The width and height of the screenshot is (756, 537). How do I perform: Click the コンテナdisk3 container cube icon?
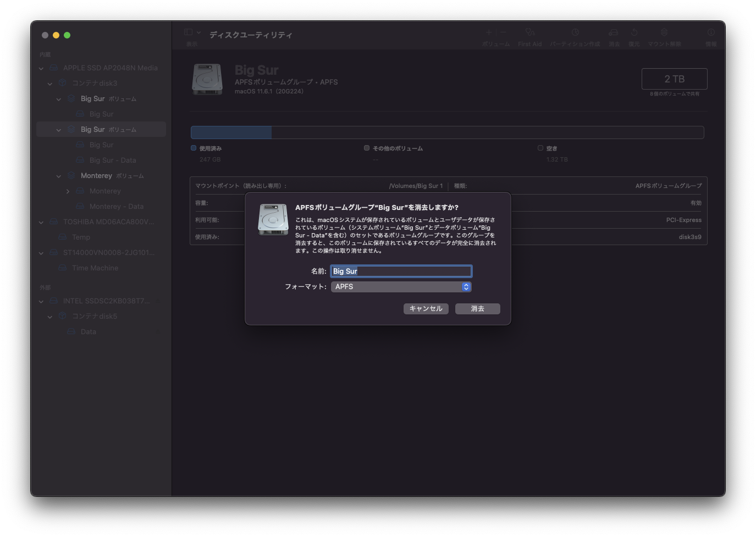pos(63,83)
